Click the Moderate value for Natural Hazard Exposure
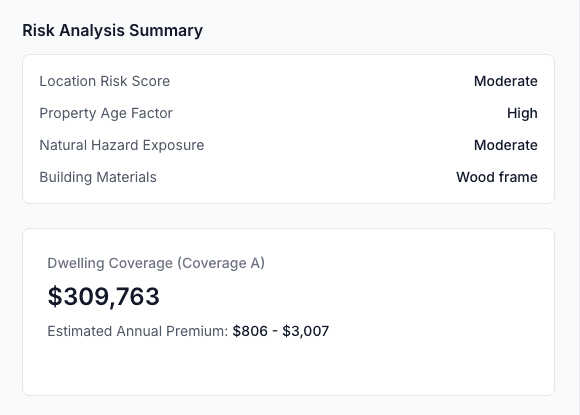Image resolution: width=580 pixels, height=415 pixels. pyautogui.click(x=506, y=145)
